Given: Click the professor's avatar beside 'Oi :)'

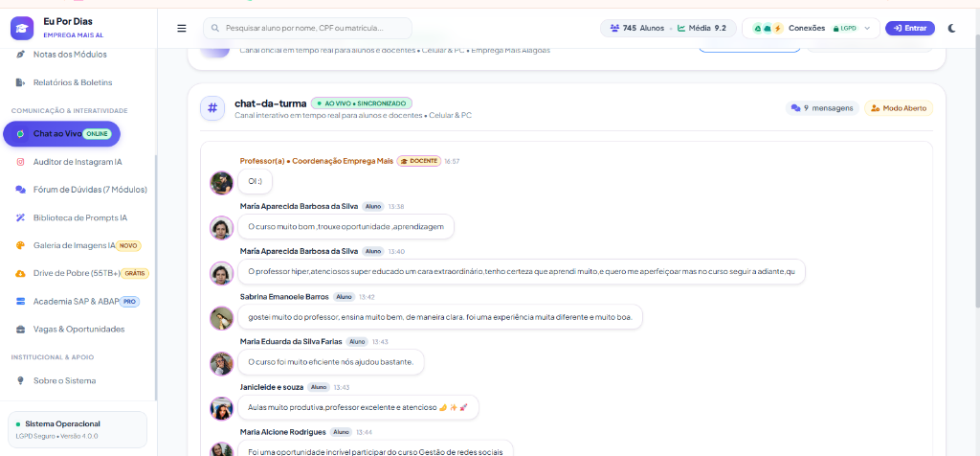Looking at the screenshot, I should pos(221,183).
